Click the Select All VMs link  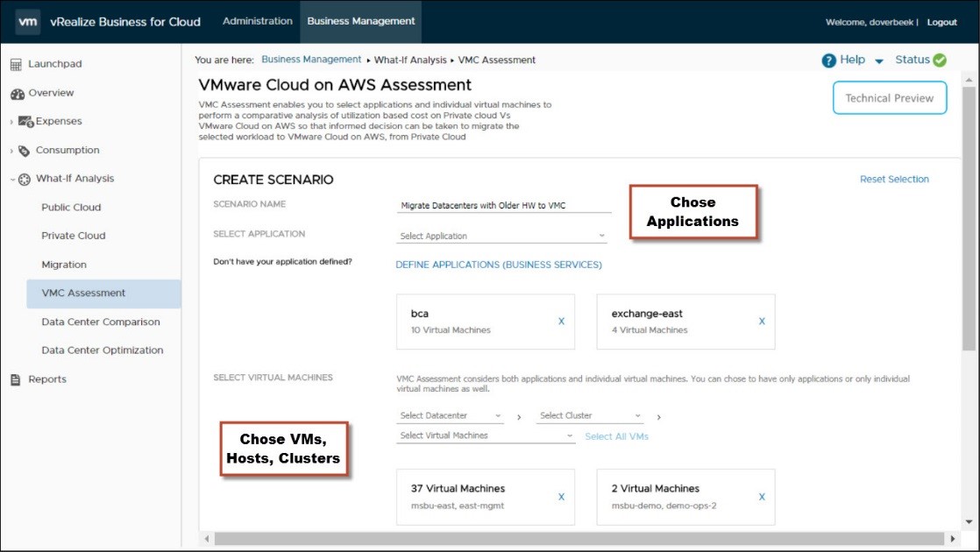pyautogui.click(x=617, y=436)
